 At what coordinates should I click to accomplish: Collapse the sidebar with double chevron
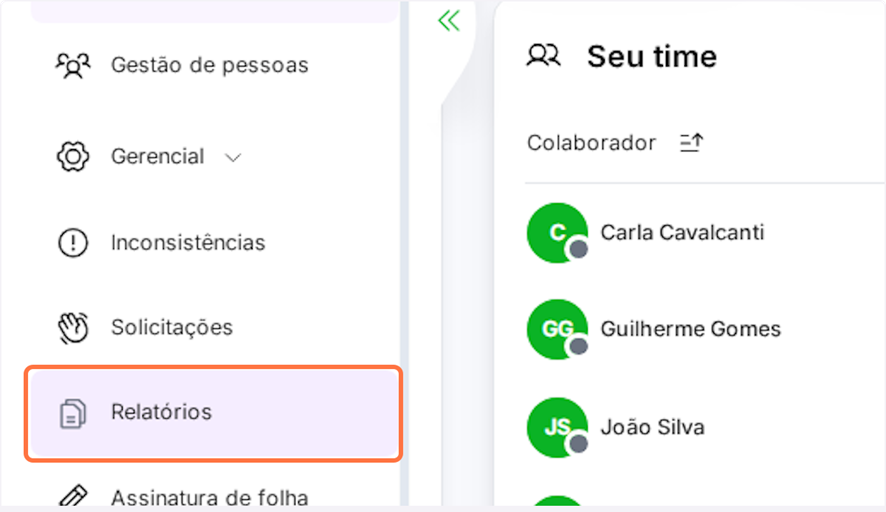point(449,21)
